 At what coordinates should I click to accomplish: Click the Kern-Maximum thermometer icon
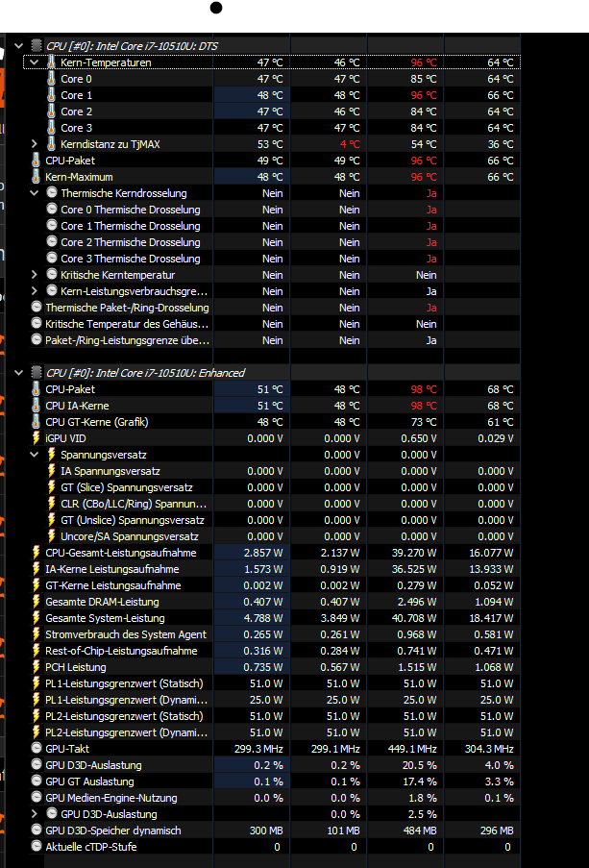tap(37, 177)
